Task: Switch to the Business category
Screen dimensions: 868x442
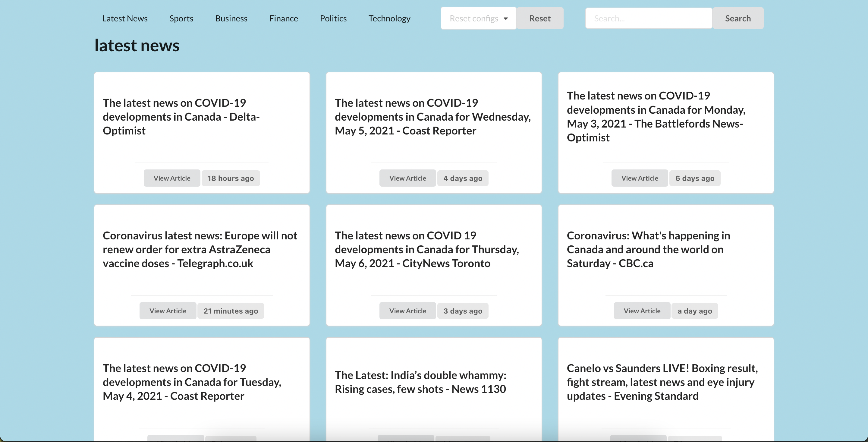Action: point(231,18)
